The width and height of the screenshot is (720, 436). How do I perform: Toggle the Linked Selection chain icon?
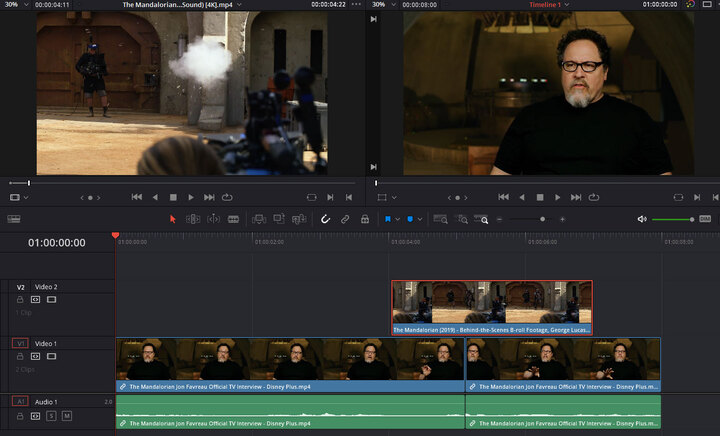344,219
